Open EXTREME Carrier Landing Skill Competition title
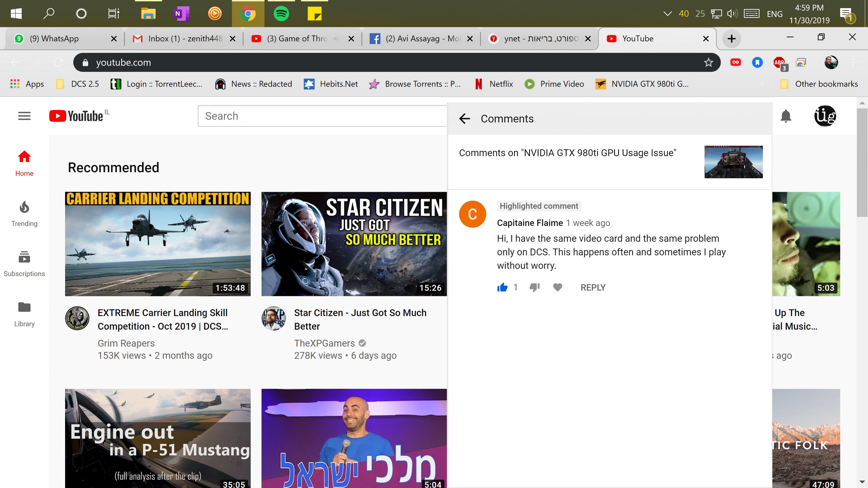This screenshot has height=488, width=868. coord(163,319)
